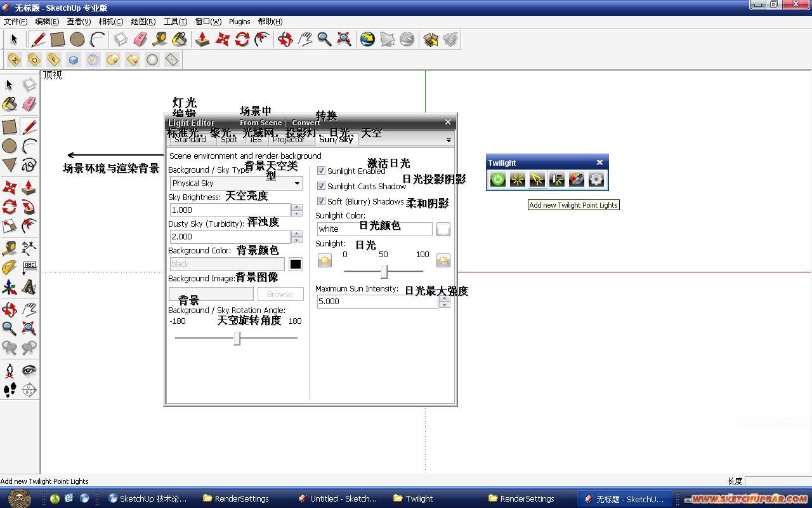Select the 3D Text tool
Image resolution: width=812 pixels, height=508 pixels.
pyautogui.click(x=29, y=288)
